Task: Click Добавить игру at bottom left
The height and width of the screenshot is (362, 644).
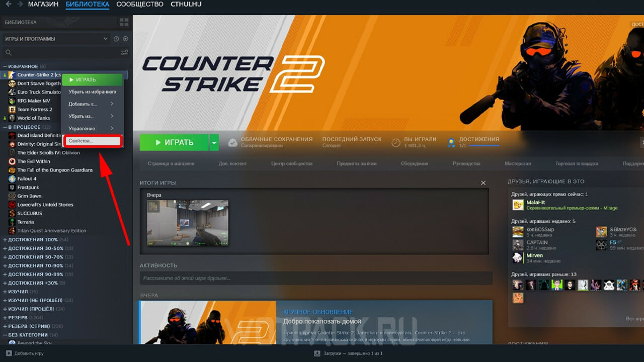Action: click(x=25, y=353)
